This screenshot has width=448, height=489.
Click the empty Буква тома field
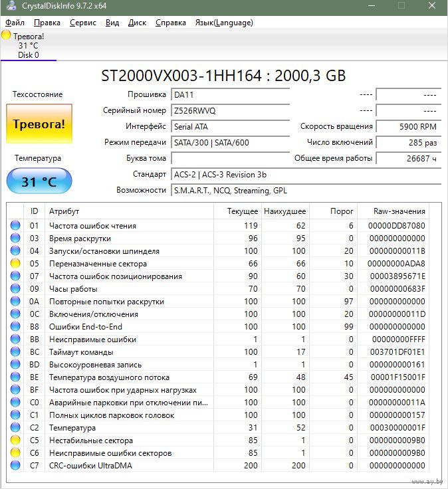coord(230,158)
